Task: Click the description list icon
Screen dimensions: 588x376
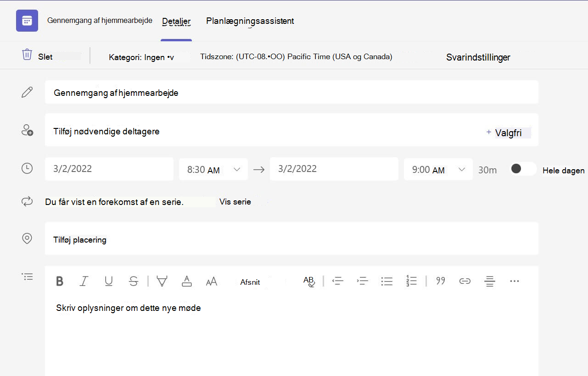Action: click(28, 276)
